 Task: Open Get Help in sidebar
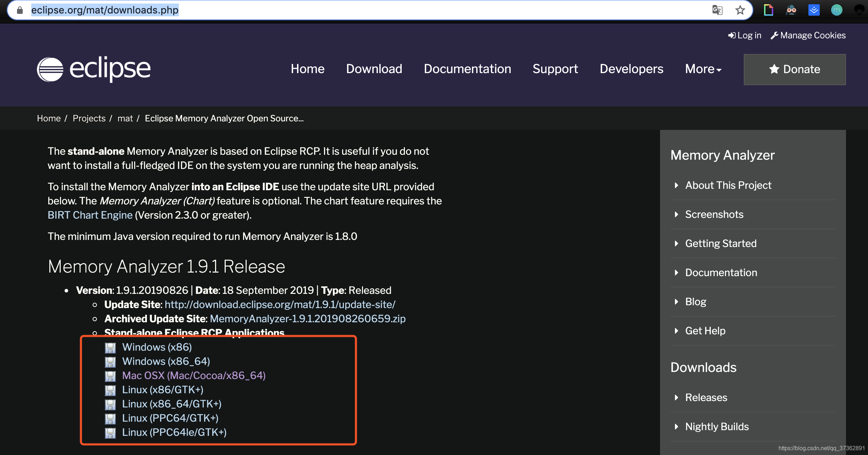coord(705,331)
